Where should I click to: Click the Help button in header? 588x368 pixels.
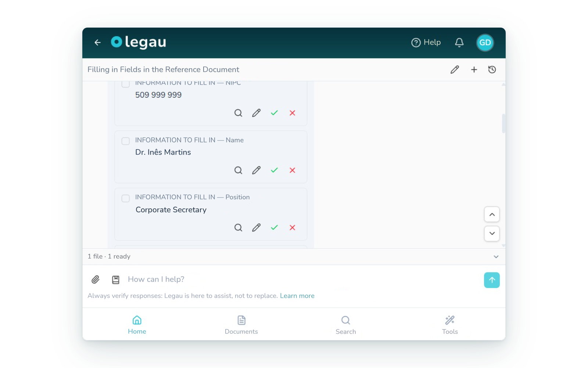click(x=426, y=43)
